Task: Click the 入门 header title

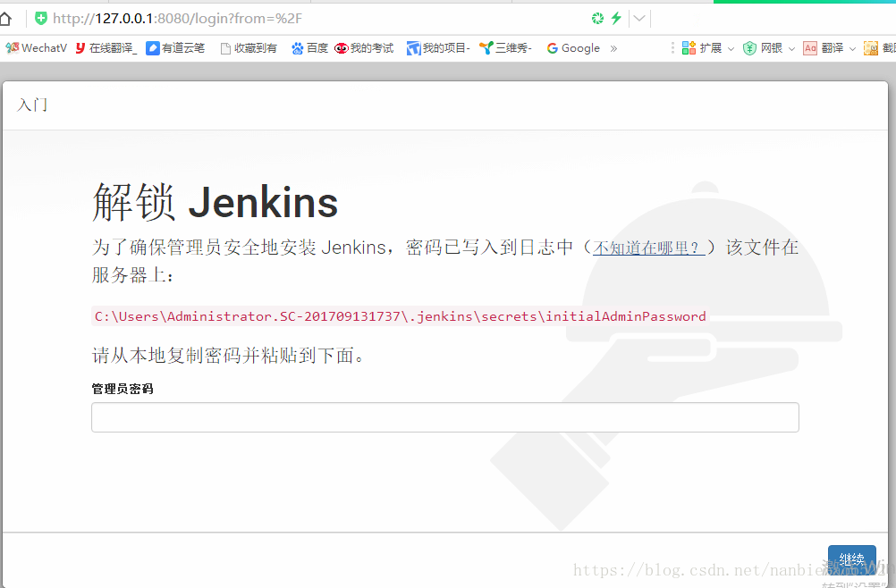Action: click(x=32, y=105)
